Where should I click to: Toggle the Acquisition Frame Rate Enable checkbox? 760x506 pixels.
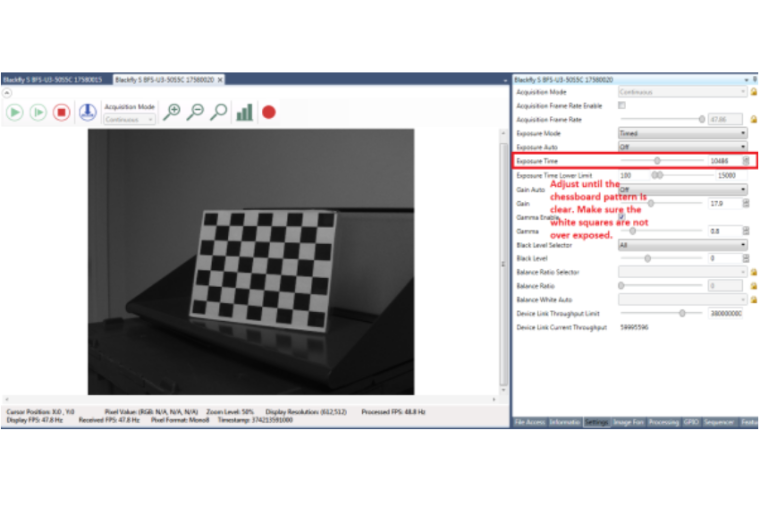click(x=622, y=105)
